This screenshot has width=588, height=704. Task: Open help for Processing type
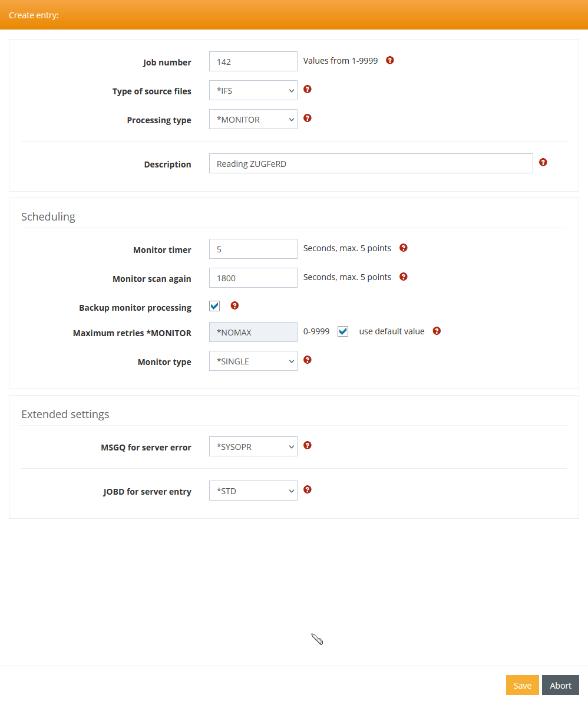point(308,118)
